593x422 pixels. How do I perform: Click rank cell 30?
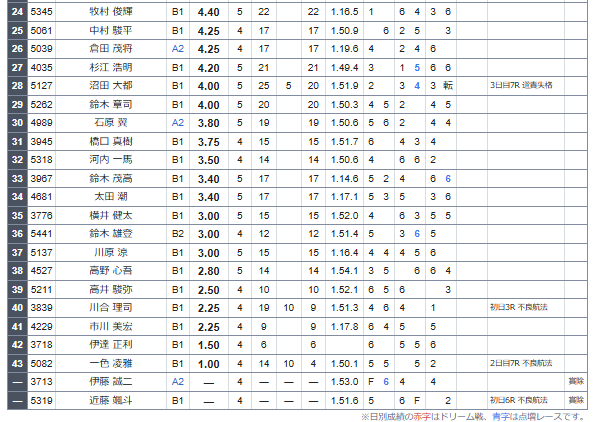tap(17, 123)
